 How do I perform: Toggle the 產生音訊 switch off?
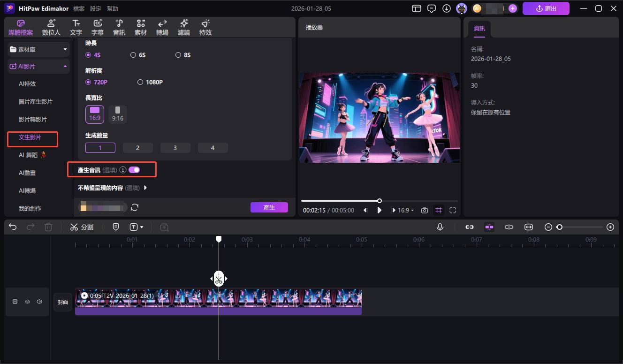coord(134,170)
